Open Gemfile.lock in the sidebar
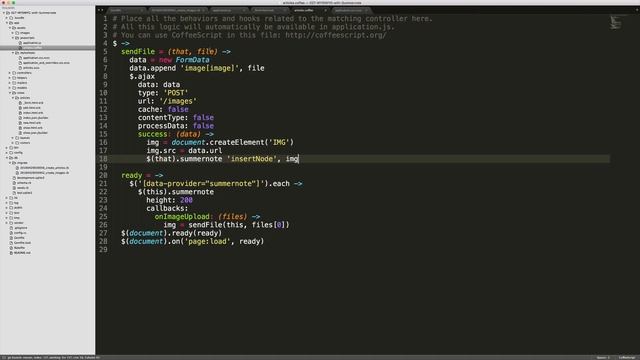 coord(22,243)
